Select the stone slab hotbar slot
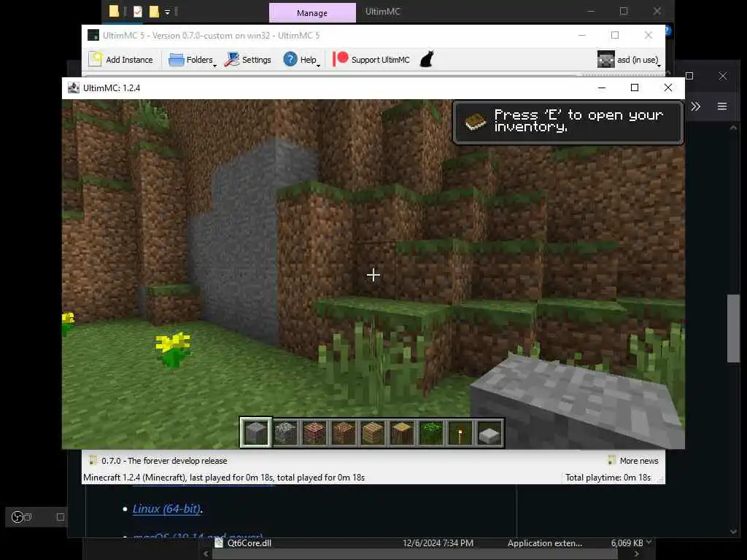This screenshot has width=747, height=560. click(489, 433)
